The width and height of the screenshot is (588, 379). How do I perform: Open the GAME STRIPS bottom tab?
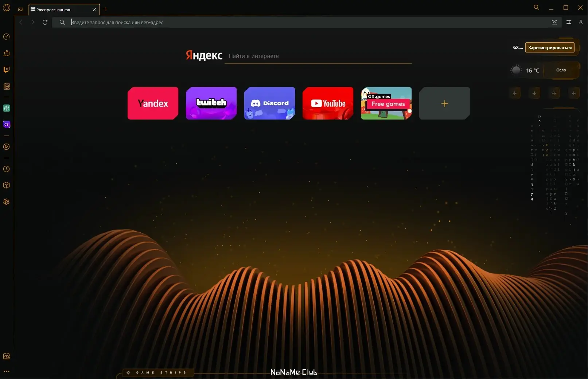pos(157,372)
